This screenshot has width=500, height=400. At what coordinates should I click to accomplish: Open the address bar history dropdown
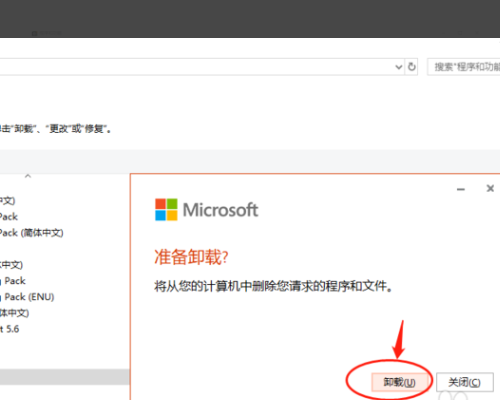398,67
